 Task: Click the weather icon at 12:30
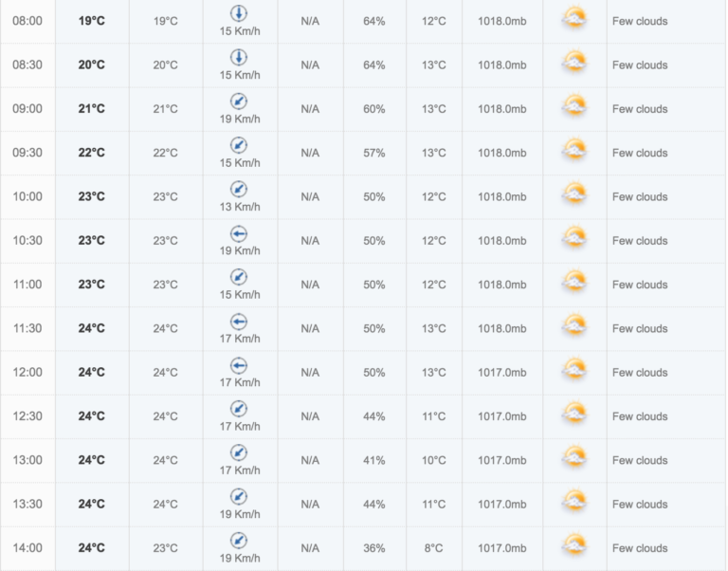pyautogui.click(x=574, y=414)
